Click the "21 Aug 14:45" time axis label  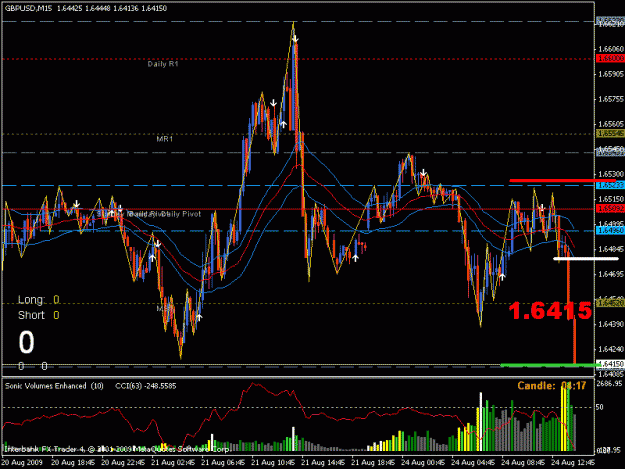(323, 463)
